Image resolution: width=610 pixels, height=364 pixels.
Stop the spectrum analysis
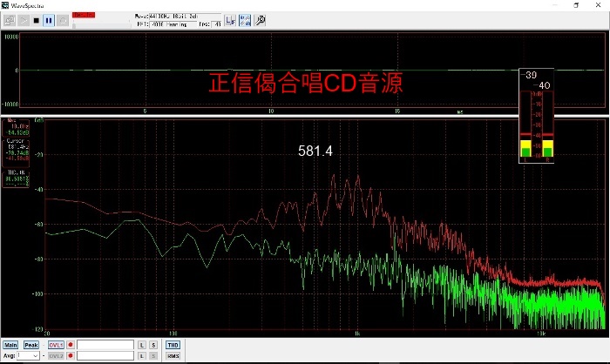(37, 20)
